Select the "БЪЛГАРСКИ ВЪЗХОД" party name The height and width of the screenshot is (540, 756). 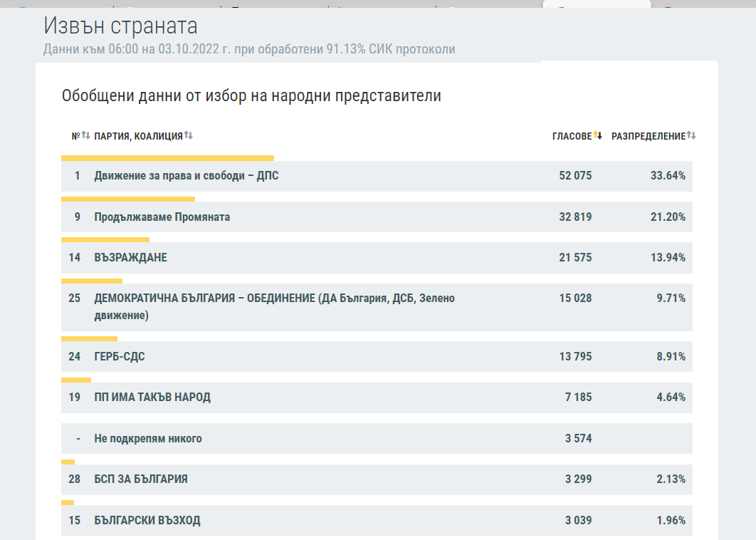[147, 520]
